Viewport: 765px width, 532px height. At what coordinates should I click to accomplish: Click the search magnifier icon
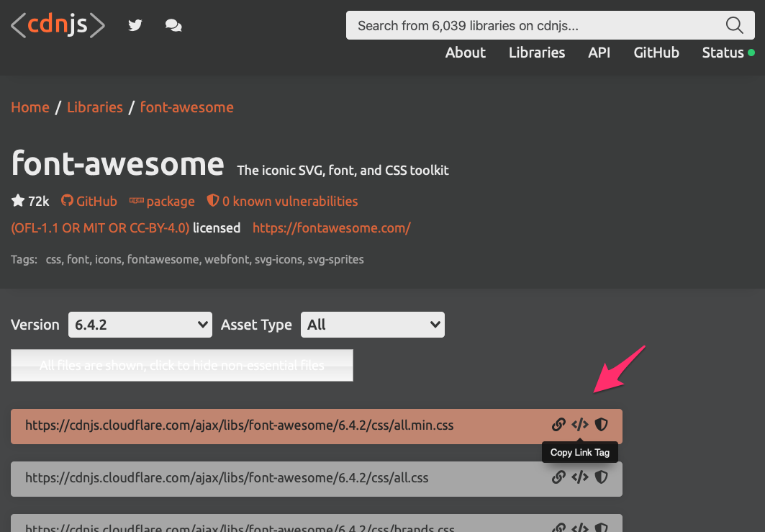click(734, 25)
